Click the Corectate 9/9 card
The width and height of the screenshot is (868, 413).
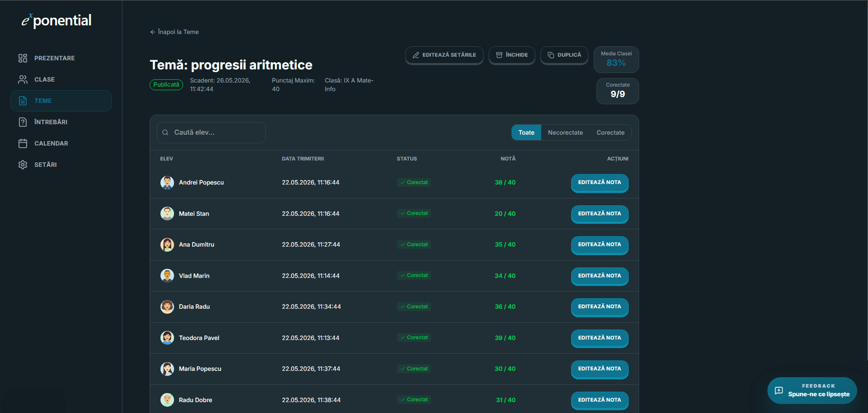coord(617,91)
